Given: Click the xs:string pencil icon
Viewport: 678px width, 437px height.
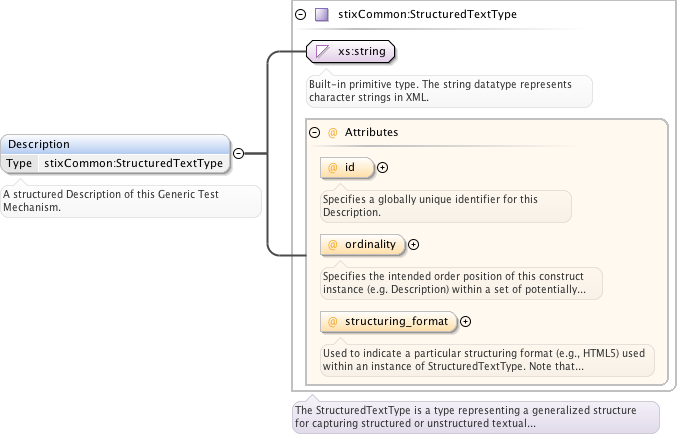Looking at the screenshot, I should point(322,51).
